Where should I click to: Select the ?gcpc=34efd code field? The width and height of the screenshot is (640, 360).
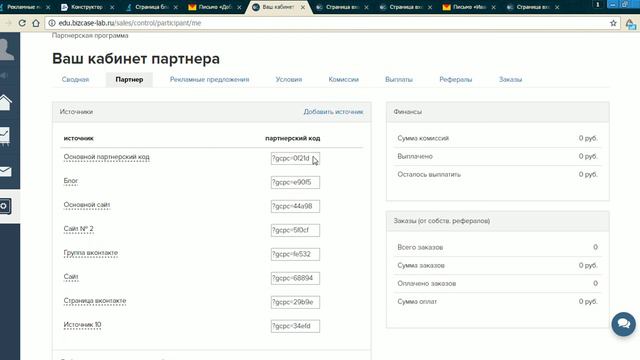295,326
